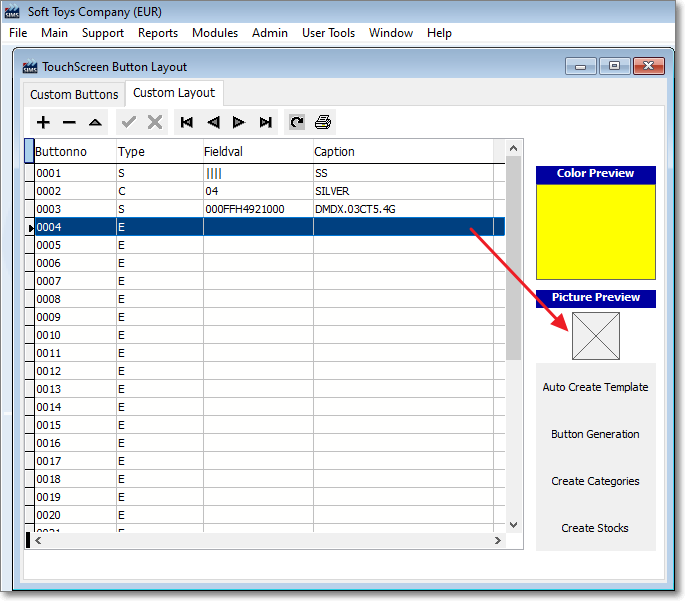Click Auto Create Template button
Image resolution: width=685 pixels, height=601 pixels.
[595, 387]
